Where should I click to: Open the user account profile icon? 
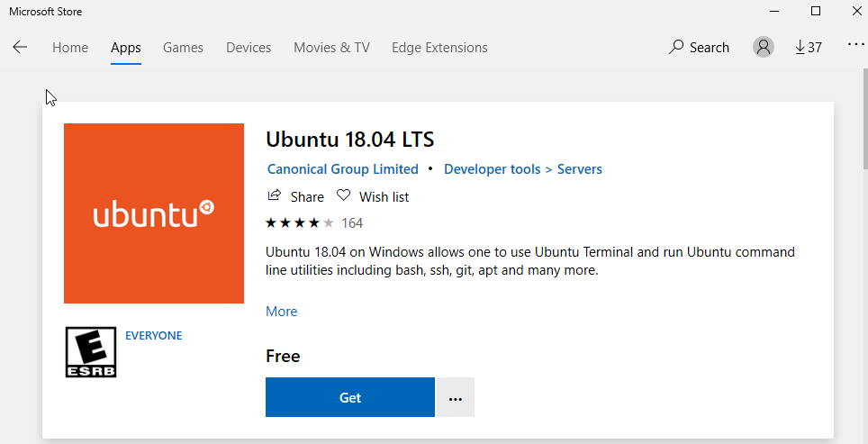point(763,47)
